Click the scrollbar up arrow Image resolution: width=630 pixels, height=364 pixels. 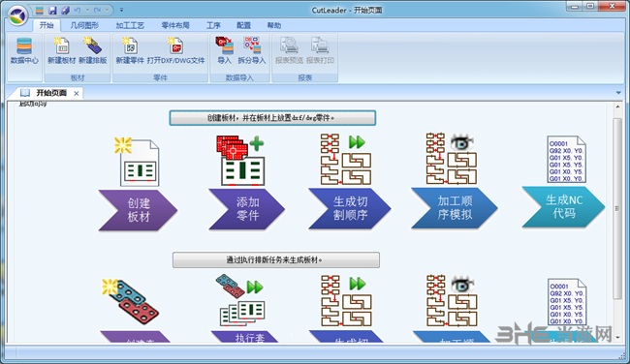click(x=617, y=106)
